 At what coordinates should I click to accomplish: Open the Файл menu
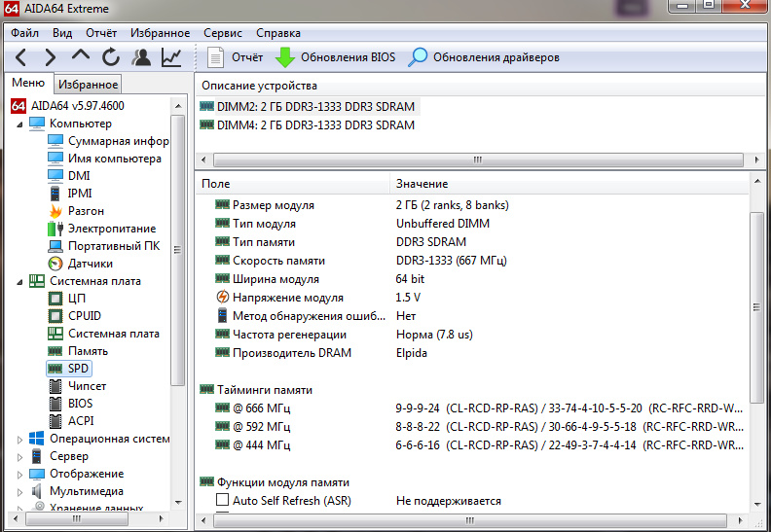tap(24, 33)
